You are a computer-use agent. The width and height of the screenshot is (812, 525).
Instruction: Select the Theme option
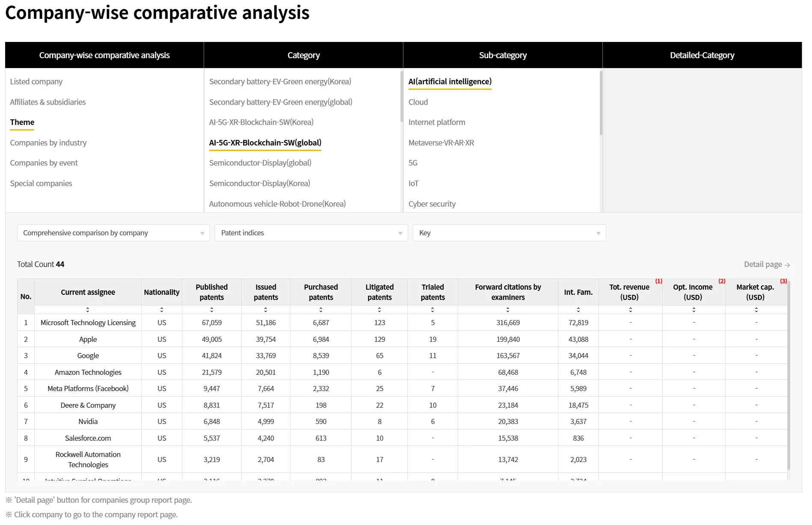[22, 122]
